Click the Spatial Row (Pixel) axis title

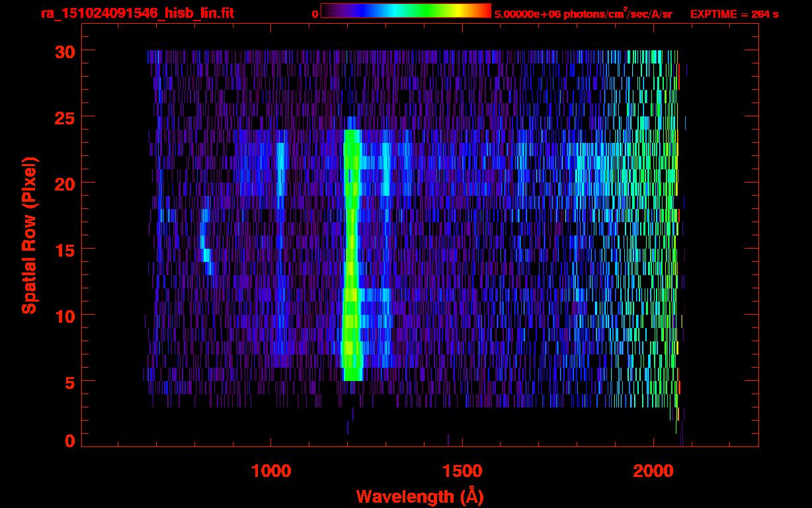(x=29, y=235)
